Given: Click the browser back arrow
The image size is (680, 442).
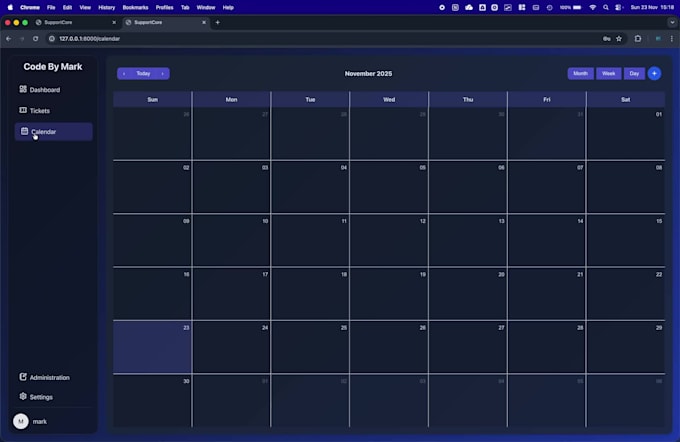Looking at the screenshot, I should pos(9,39).
